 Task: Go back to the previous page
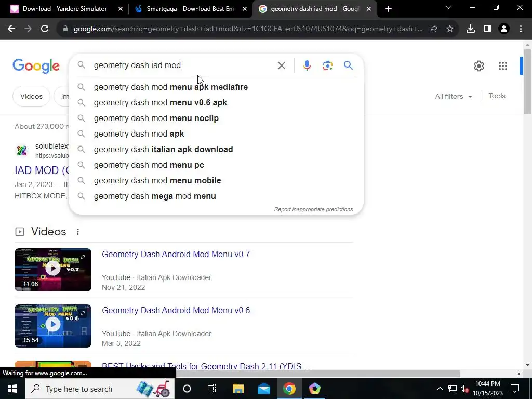tap(11, 29)
